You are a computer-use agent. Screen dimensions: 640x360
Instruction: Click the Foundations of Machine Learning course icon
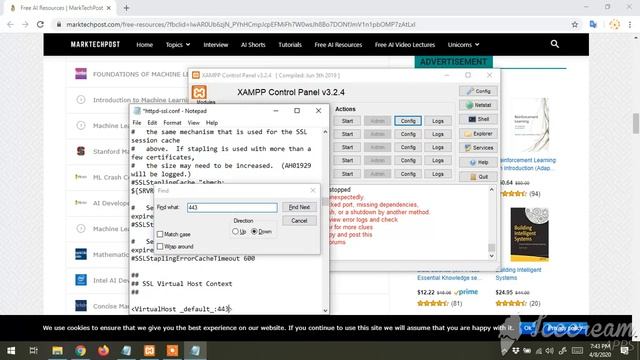[x=81, y=74]
